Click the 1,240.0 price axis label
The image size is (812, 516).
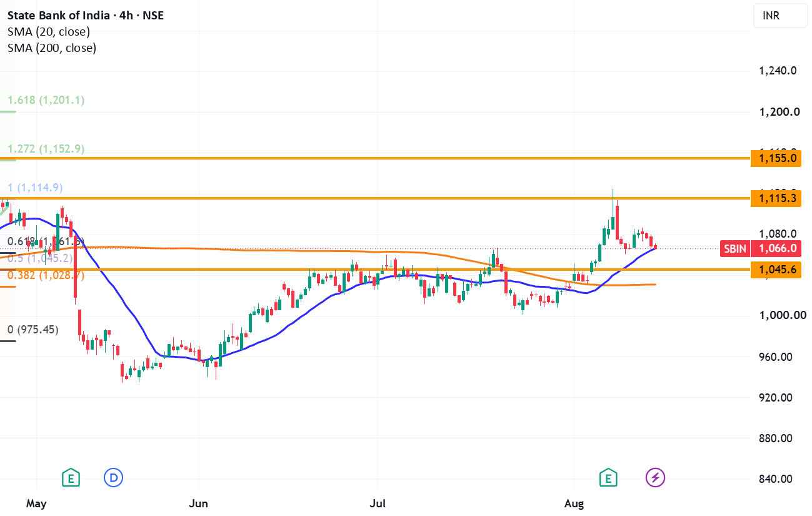[x=778, y=71]
